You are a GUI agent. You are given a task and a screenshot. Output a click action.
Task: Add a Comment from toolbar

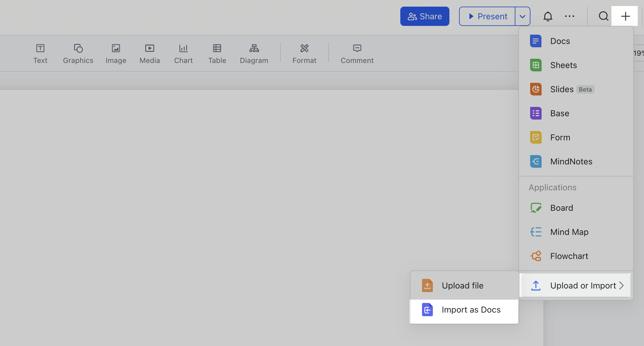coord(357,54)
